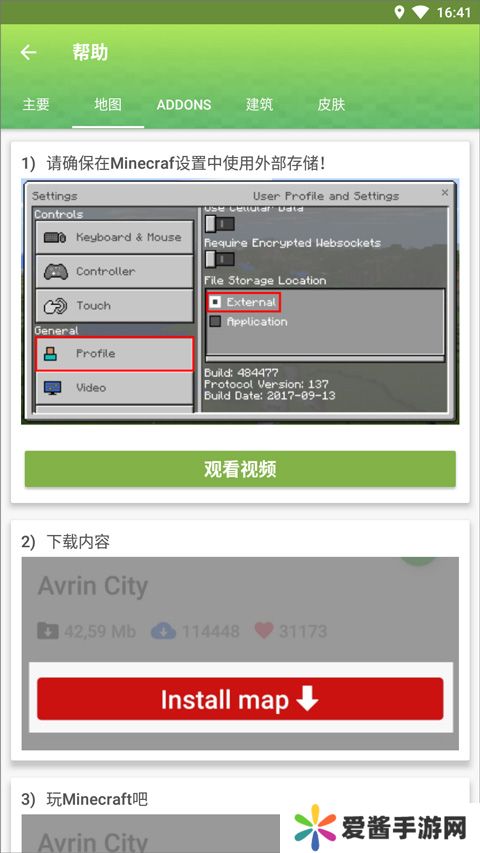The width and height of the screenshot is (480, 853).
Task: Close the Minecraft settings dialog X
Action: coord(445,193)
